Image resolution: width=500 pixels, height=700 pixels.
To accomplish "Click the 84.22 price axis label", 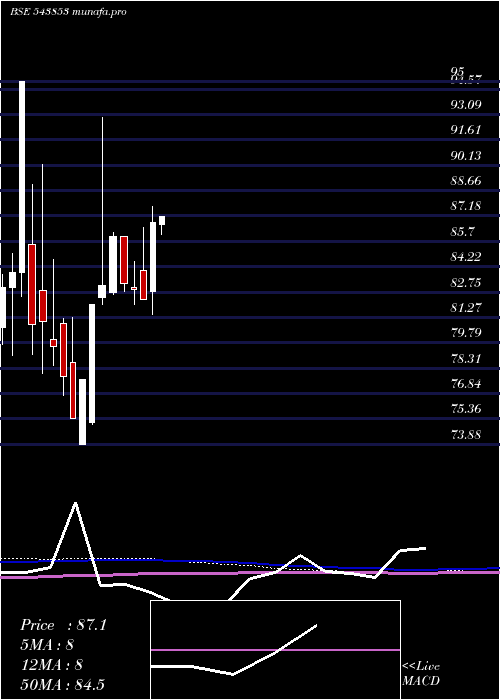I will pos(466,257).
